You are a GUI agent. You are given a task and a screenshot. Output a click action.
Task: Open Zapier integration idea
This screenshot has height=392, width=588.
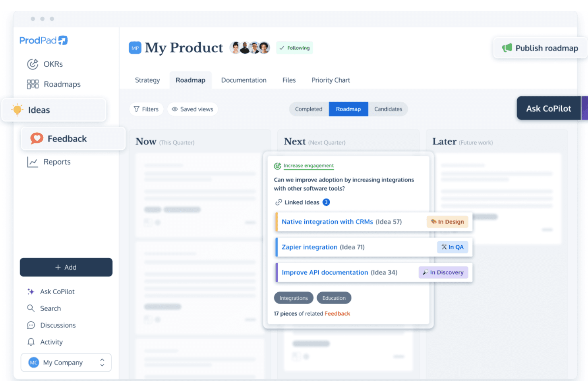pos(309,247)
